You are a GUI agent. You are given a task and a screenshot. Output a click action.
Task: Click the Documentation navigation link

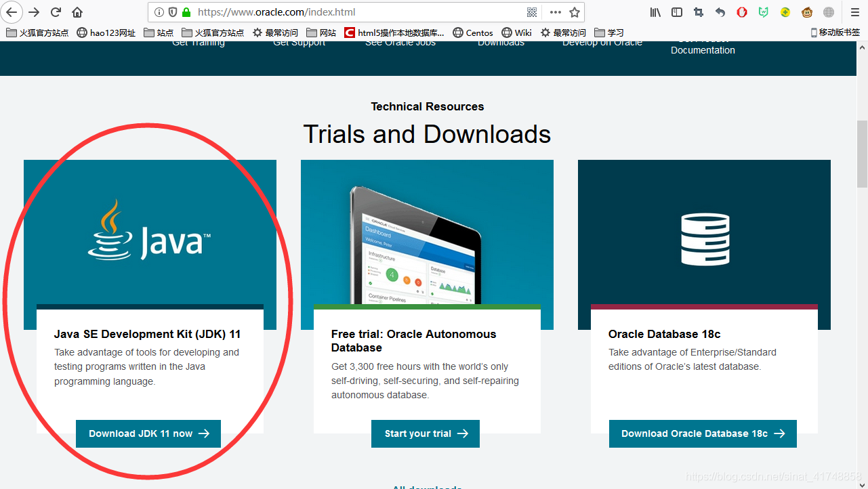(703, 50)
